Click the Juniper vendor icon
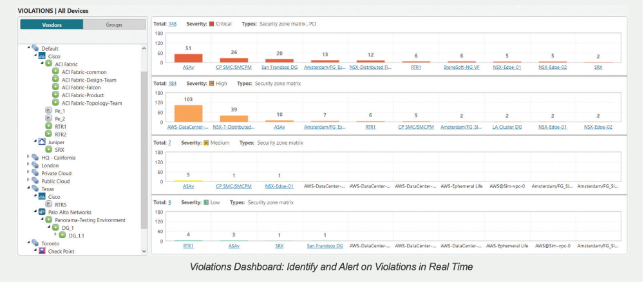 (42, 142)
